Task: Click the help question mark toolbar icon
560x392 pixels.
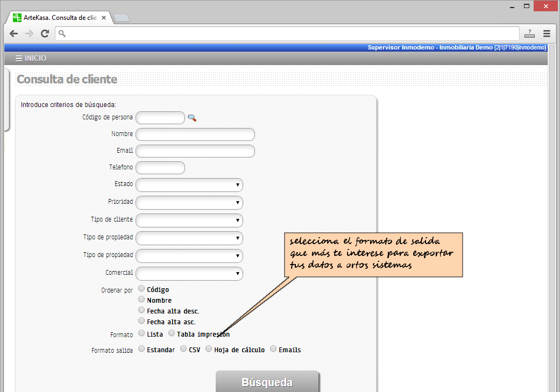Action: coord(529,33)
